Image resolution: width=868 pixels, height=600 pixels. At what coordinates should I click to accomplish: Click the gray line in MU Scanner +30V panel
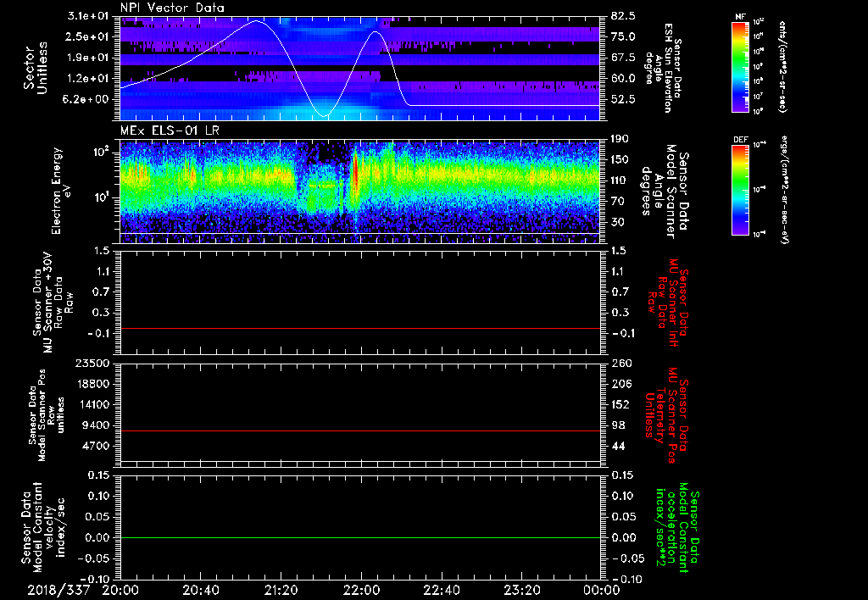(360, 328)
